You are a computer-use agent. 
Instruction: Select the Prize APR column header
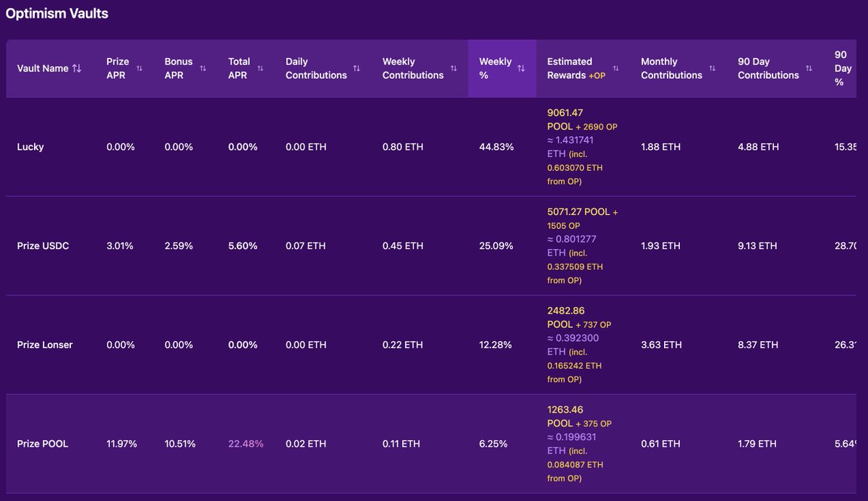[x=124, y=69]
